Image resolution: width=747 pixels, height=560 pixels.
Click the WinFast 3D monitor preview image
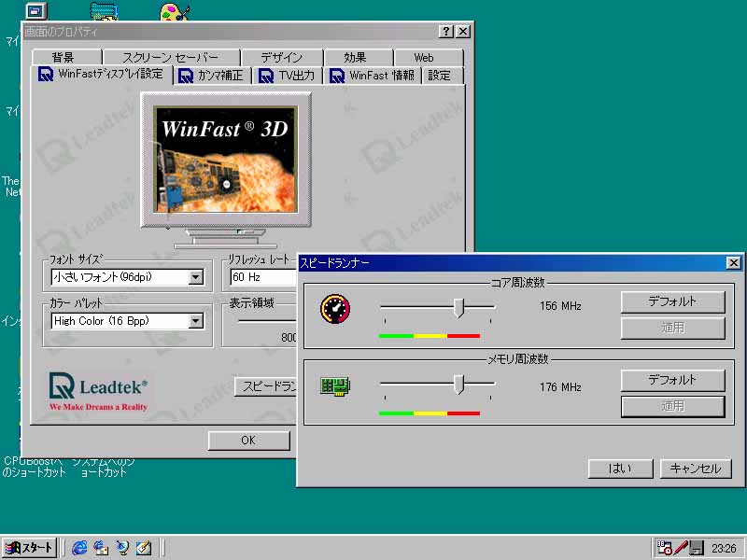click(225, 159)
